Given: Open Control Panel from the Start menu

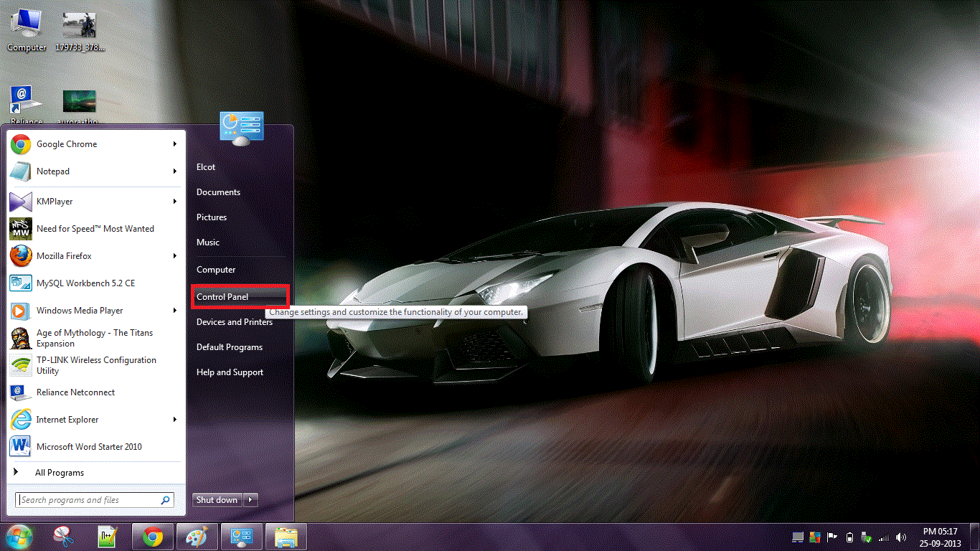Looking at the screenshot, I should (240, 297).
